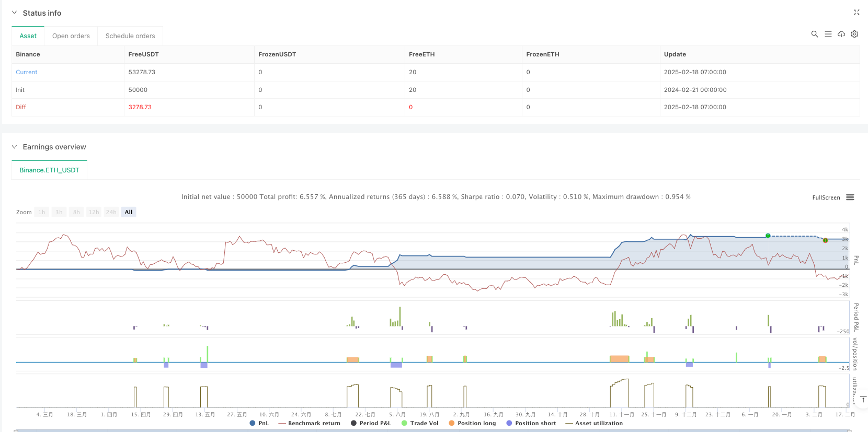This screenshot has width=868, height=432.
Task: Switch to the Open orders tab
Action: click(x=71, y=36)
